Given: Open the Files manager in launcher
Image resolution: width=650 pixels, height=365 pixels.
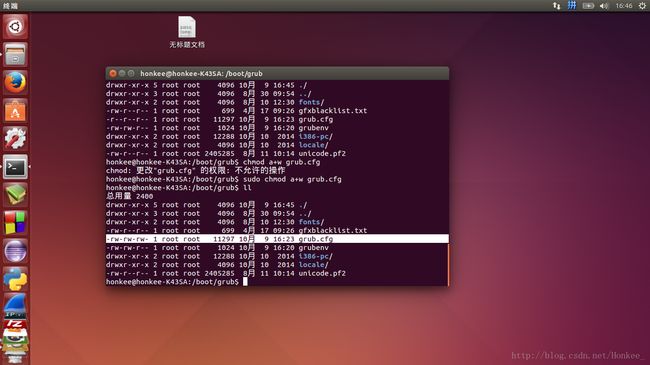Looking at the screenshot, I should click(15, 55).
